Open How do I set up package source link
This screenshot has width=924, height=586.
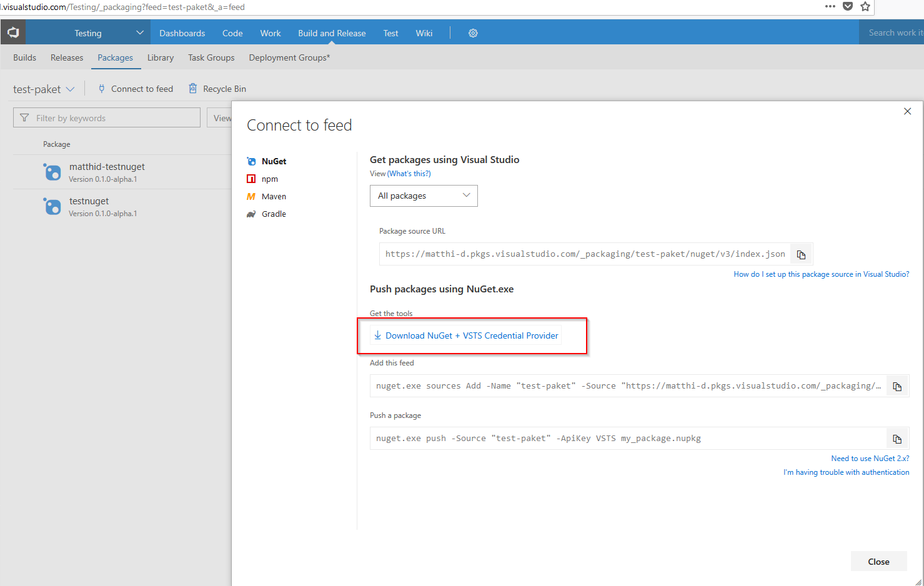point(822,274)
